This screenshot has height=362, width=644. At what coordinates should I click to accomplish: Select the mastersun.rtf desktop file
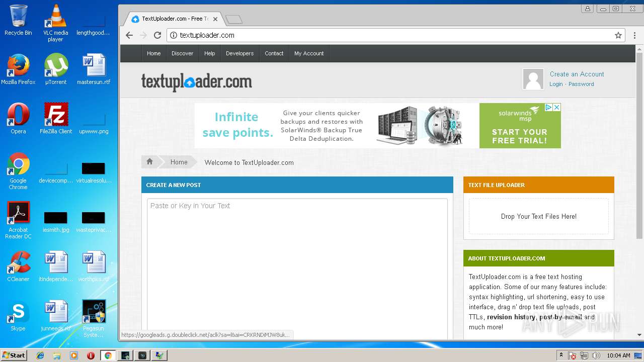[94, 69]
